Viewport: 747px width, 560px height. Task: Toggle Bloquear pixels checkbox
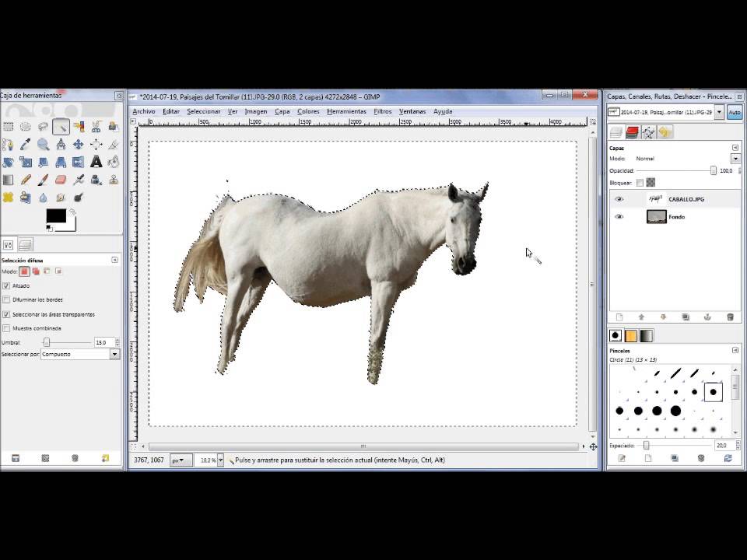pyautogui.click(x=640, y=183)
